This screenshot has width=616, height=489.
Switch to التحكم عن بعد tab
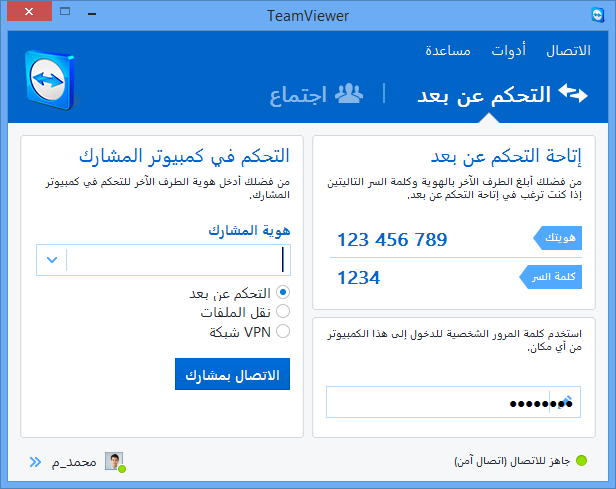pyautogui.click(x=502, y=95)
